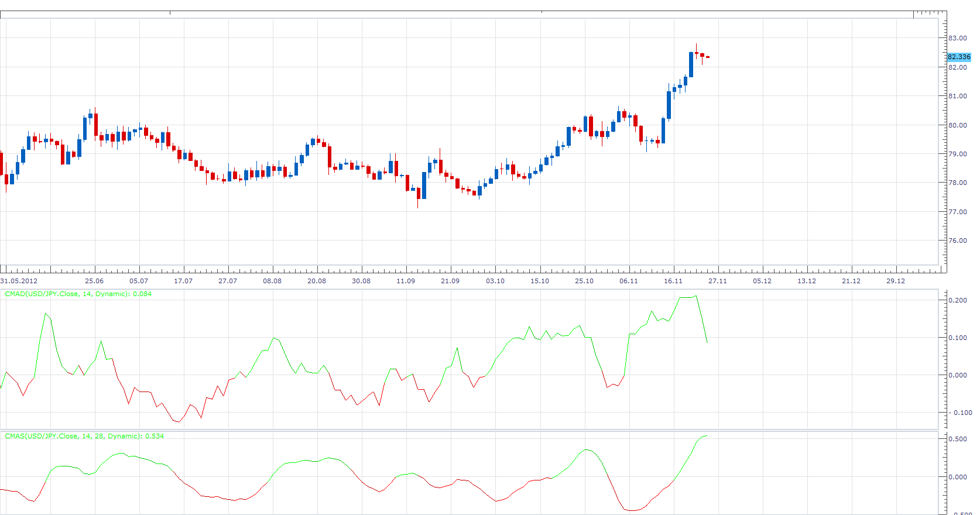Click the 77.00 price axis label

[x=958, y=212]
